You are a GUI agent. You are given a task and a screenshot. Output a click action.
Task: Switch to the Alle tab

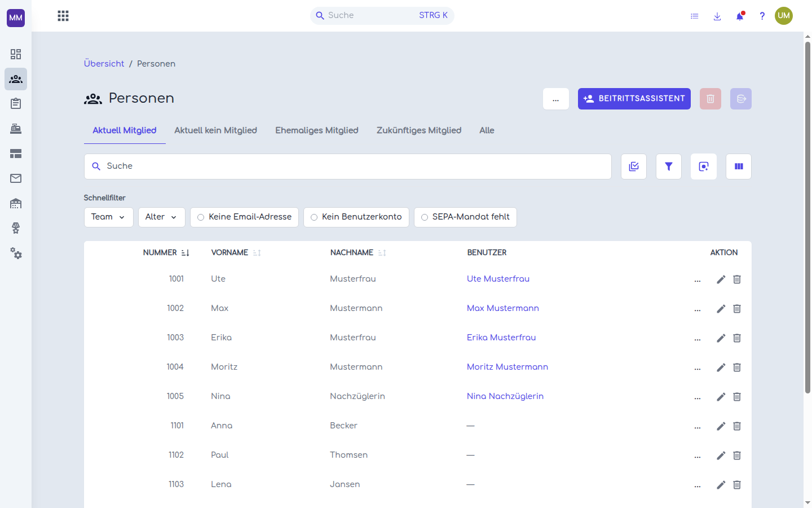click(x=487, y=130)
